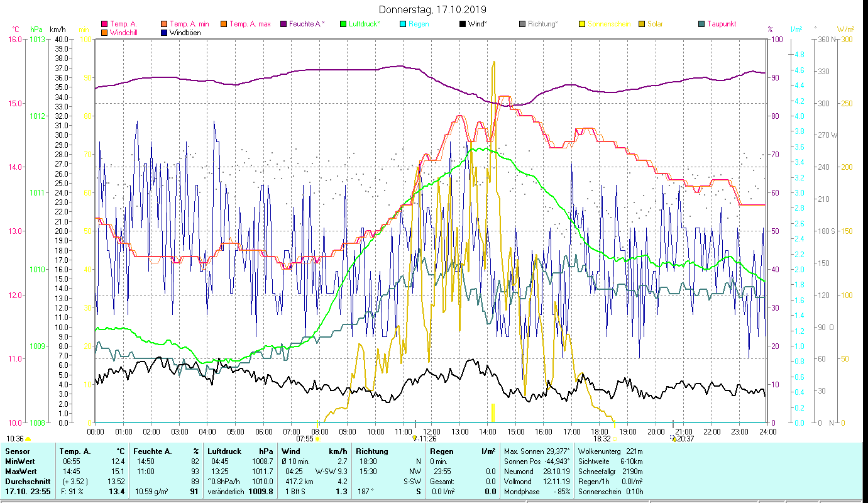Click the Solar legend label
The height and width of the screenshot is (503, 868).
coord(656,25)
